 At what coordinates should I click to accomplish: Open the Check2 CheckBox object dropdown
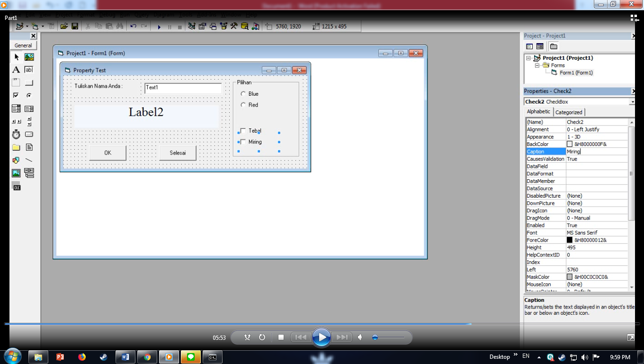[x=632, y=102]
